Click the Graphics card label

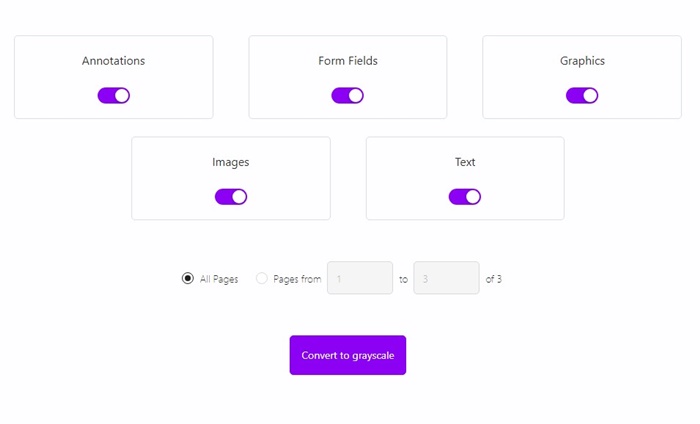582,61
